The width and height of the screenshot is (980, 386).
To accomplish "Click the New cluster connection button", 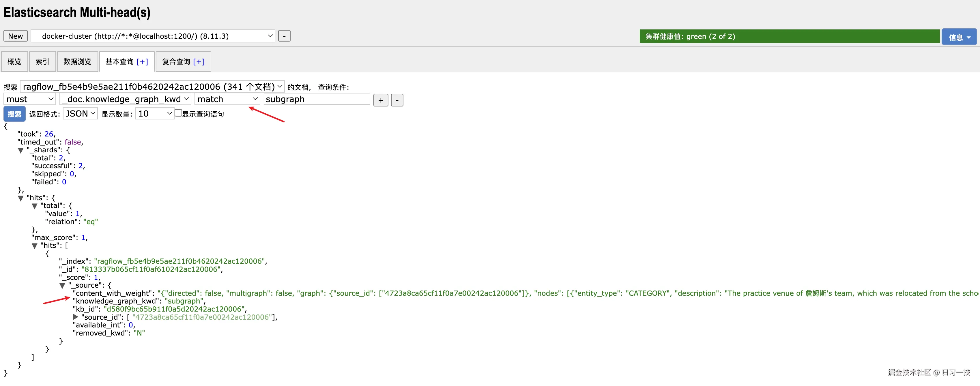I will click(x=15, y=36).
